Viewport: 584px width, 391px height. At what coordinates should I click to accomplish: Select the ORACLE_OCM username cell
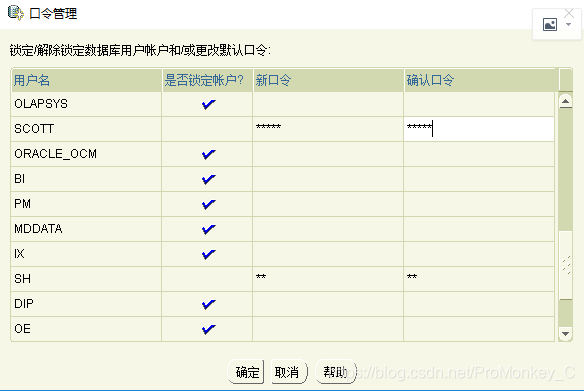tap(86, 154)
